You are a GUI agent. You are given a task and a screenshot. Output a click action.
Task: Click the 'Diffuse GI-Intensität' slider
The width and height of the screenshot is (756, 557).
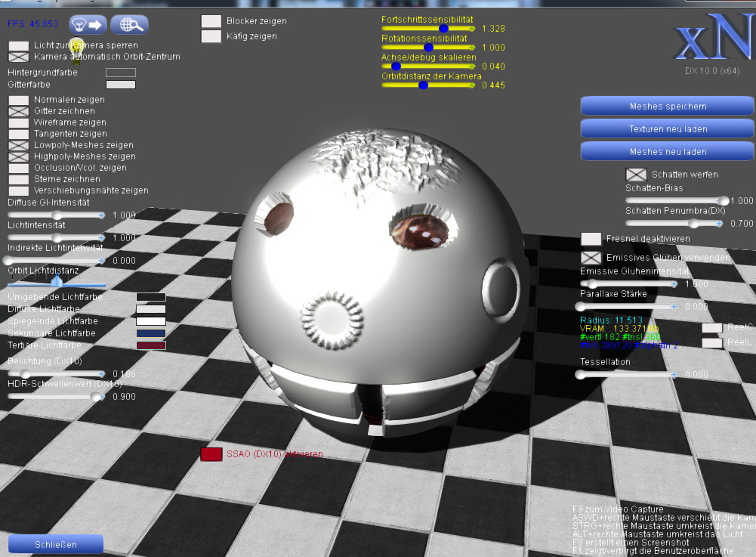tap(57, 215)
